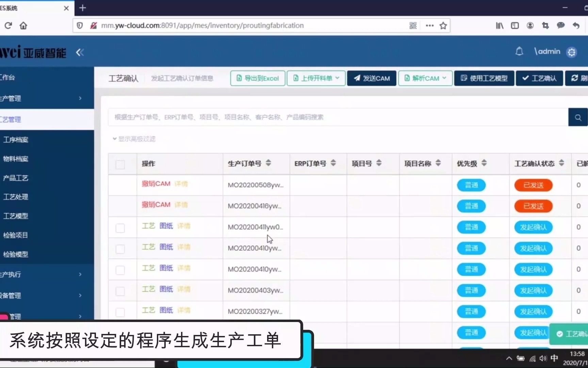Click 撤销CAM for MO20200416yw row
The image size is (588, 368).
click(156, 205)
